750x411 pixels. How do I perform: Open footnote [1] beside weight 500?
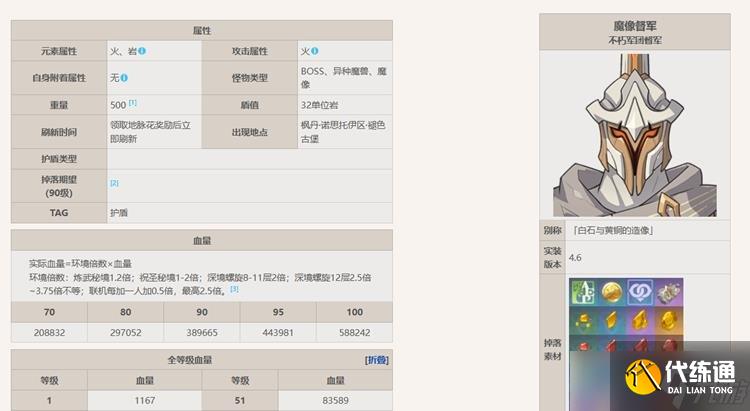point(132,103)
